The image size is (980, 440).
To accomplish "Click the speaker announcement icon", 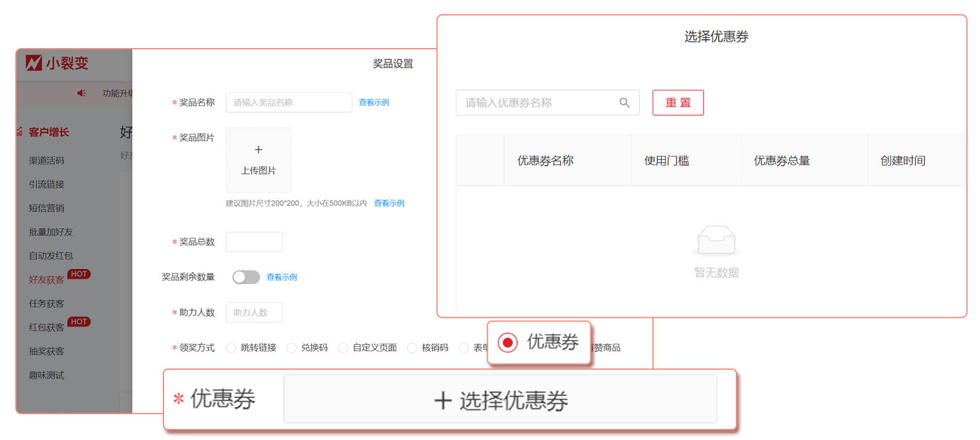I will pyautogui.click(x=81, y=93).
